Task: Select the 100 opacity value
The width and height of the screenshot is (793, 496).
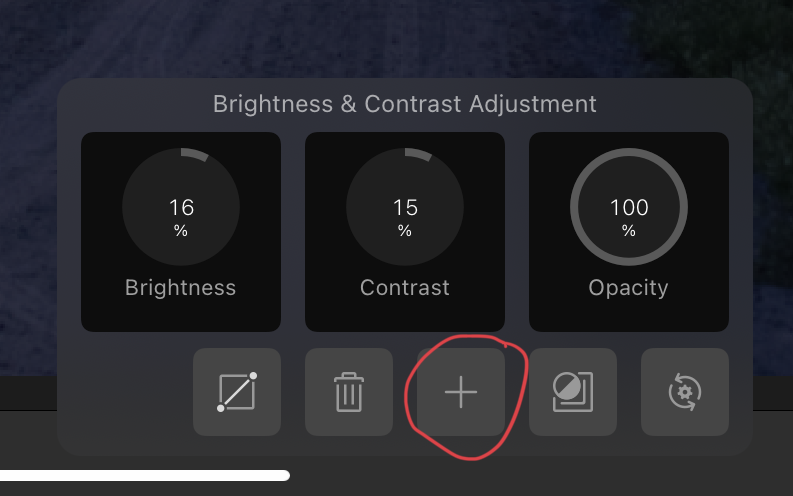Action: point(629,207)
